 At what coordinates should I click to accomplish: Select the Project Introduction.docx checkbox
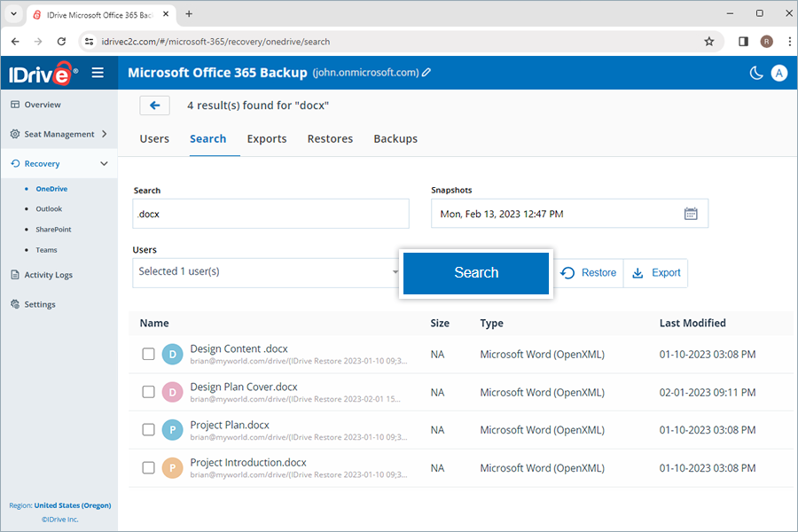click(x=148, y=467)
